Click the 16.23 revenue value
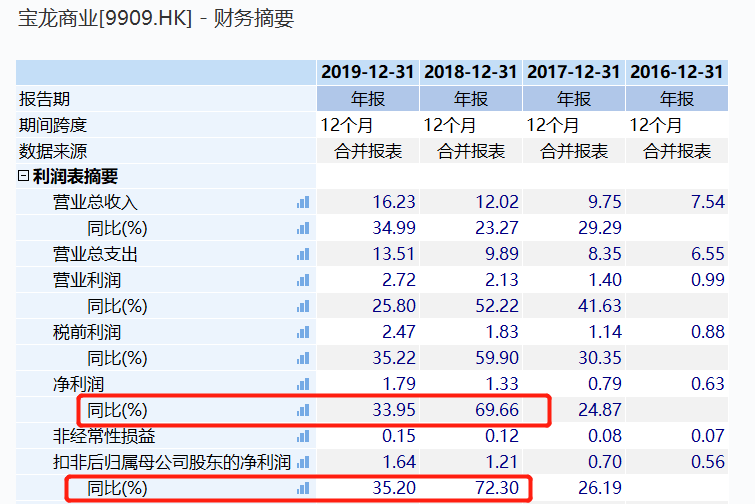Viewport: 755px width, 504px height. pos(394,202)
